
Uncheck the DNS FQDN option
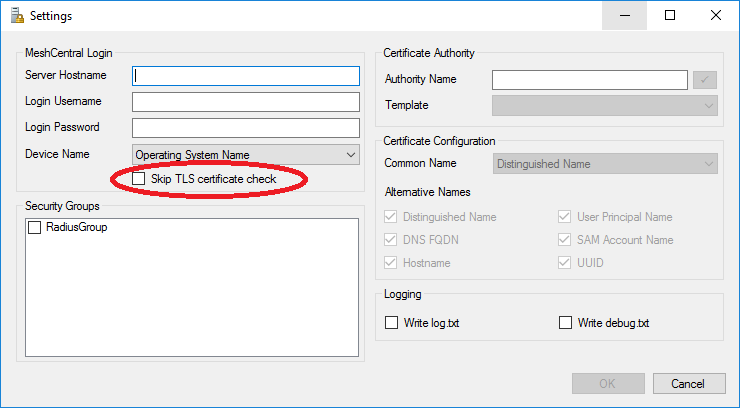pos(392,240)
